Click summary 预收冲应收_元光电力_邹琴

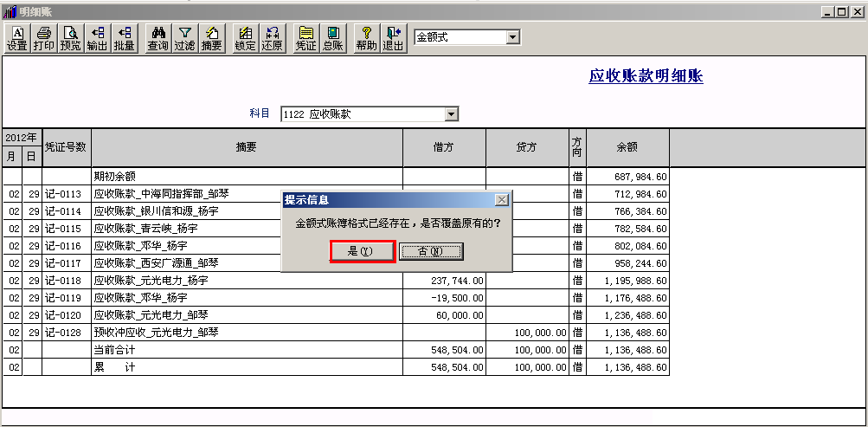click(156, 333)
